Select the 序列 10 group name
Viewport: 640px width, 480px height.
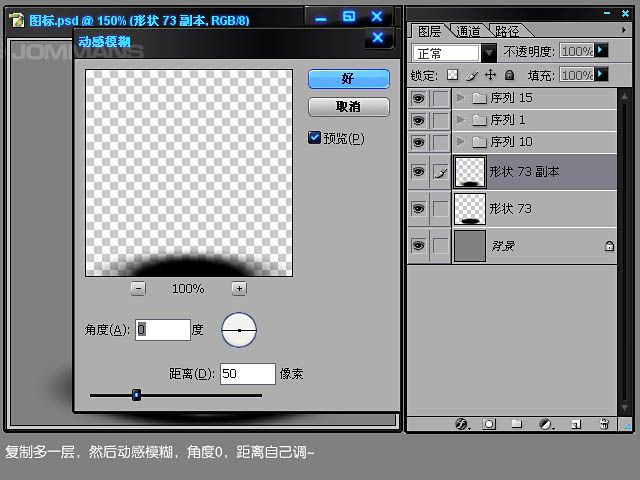[511, 142]
